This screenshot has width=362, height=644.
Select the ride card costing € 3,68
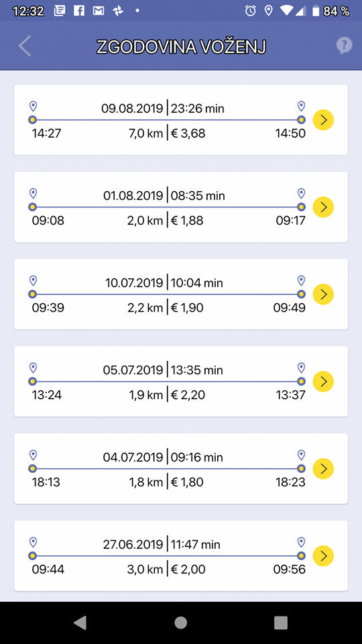click(x=181, y=120)
